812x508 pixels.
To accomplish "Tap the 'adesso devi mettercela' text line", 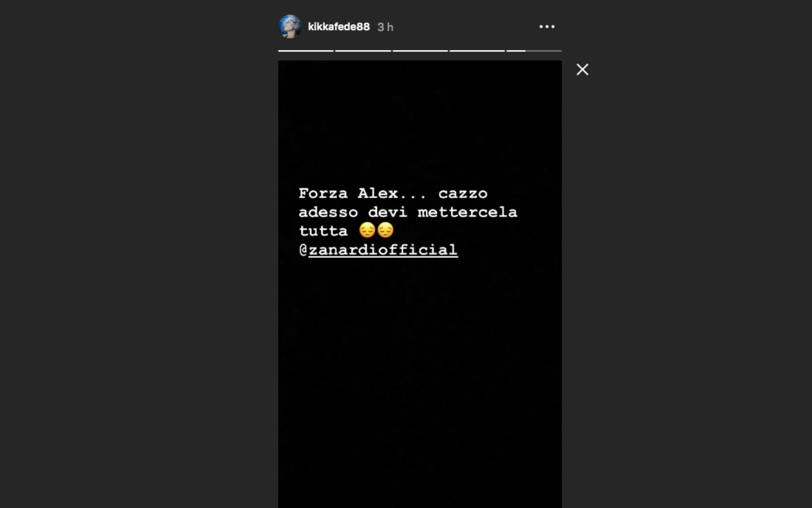I will 408,212.
